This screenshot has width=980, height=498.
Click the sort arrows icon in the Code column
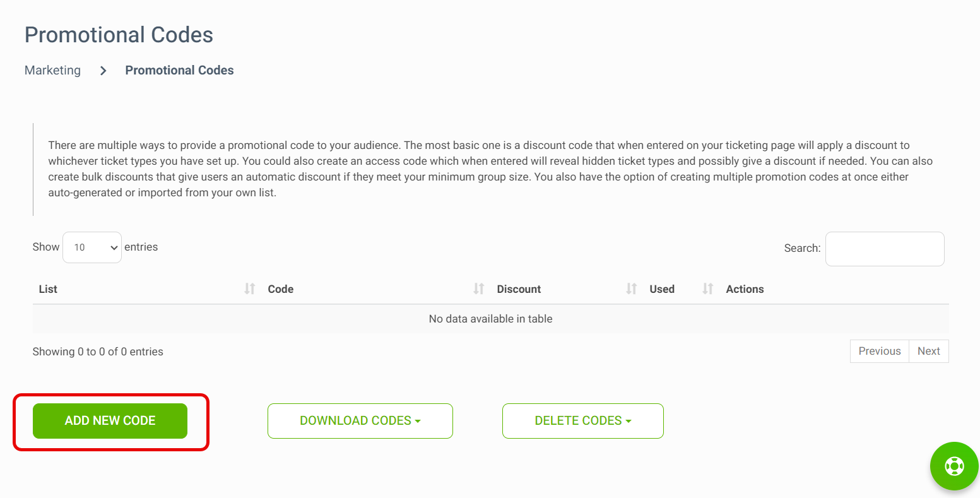click(479, 289)
